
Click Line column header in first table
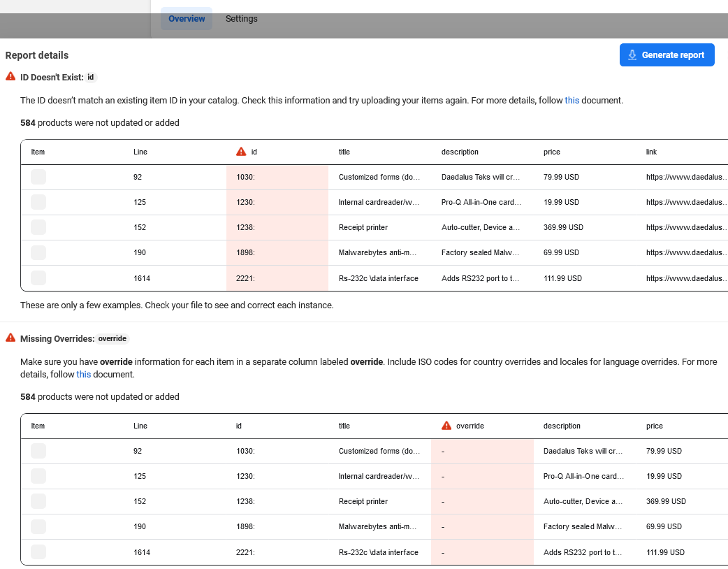click(140, 152)
